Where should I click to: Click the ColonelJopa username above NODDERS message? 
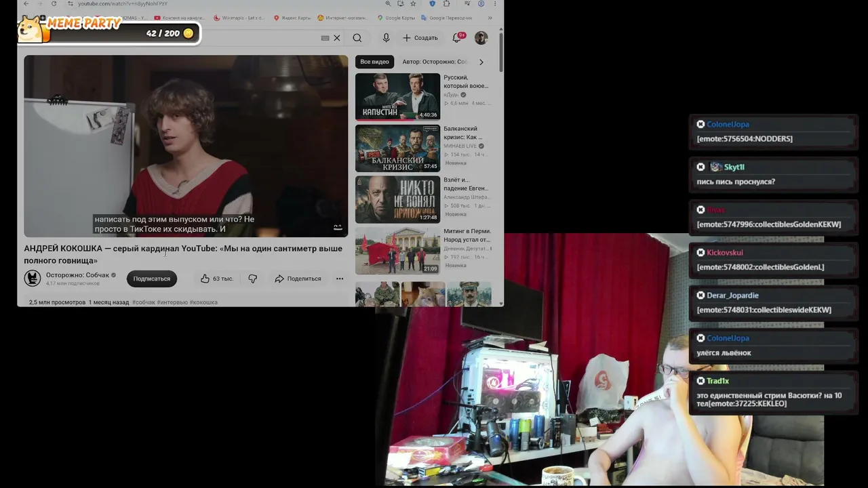(x=728, y=124)
